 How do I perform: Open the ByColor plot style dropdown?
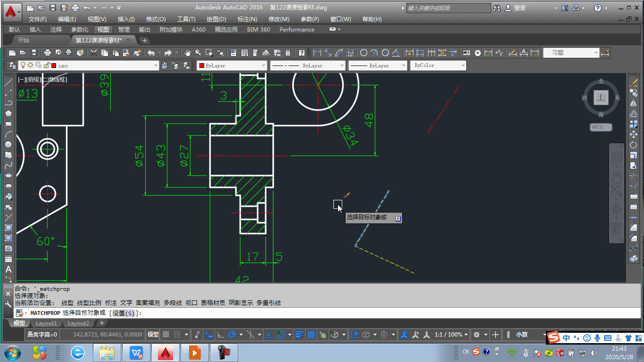[x=438, y=66]
